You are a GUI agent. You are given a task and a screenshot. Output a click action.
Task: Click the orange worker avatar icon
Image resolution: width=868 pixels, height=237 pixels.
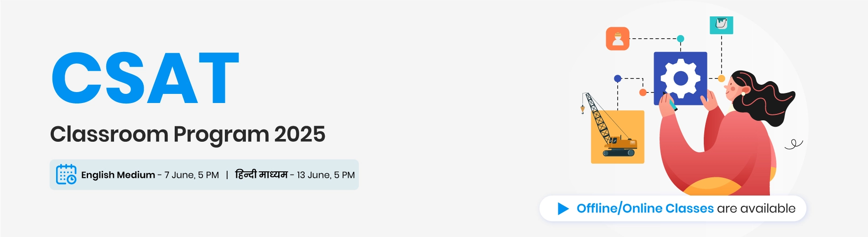tap(618, 39)
